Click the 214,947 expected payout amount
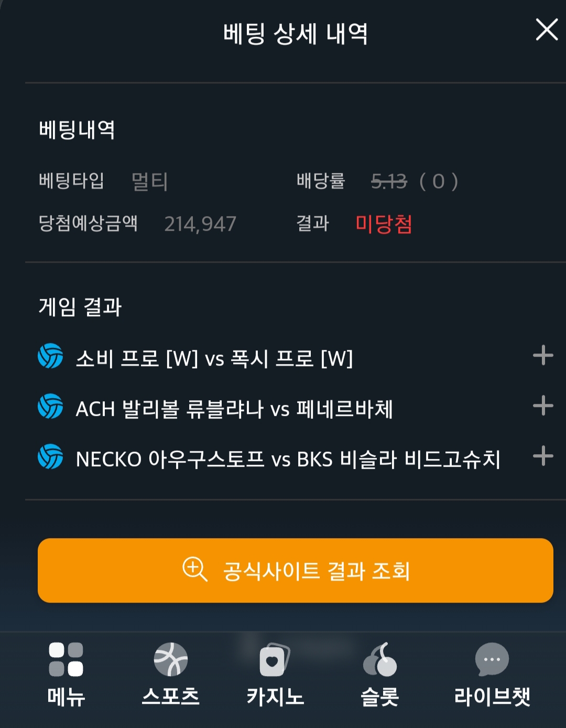 click(x=200, y=224)
